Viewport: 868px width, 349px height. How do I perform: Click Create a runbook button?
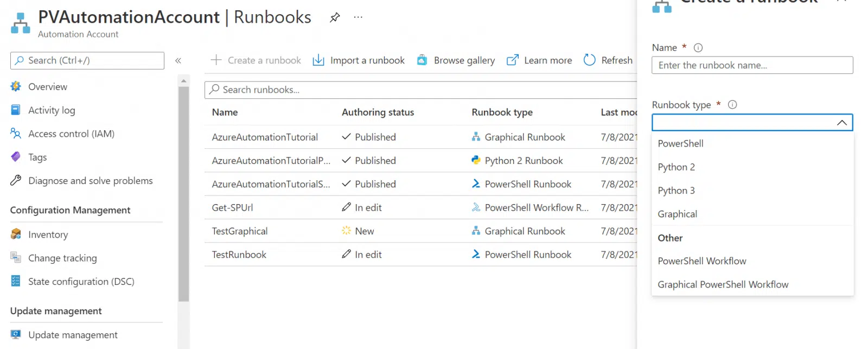click(x=256, y=60)
